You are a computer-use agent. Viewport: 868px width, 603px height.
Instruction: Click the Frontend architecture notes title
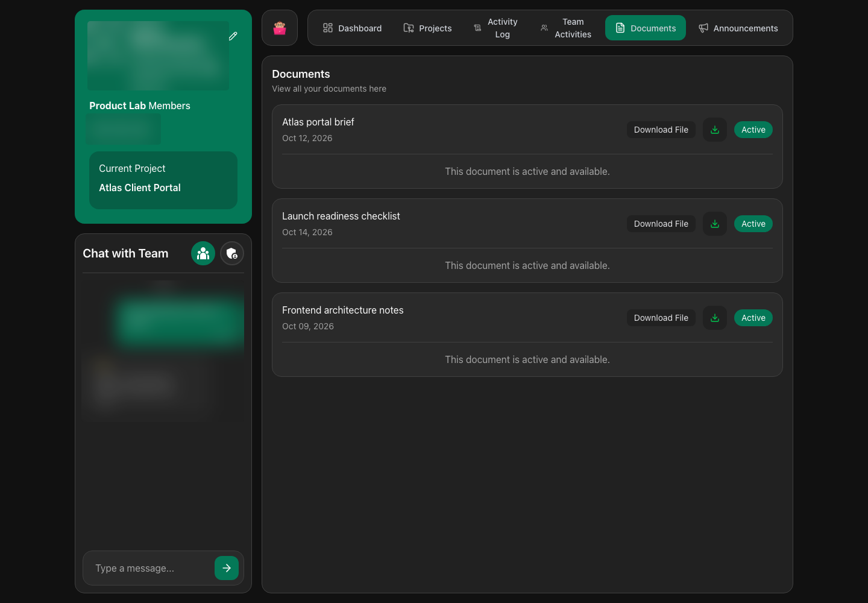pyautogui.click(x=343, y=310)
